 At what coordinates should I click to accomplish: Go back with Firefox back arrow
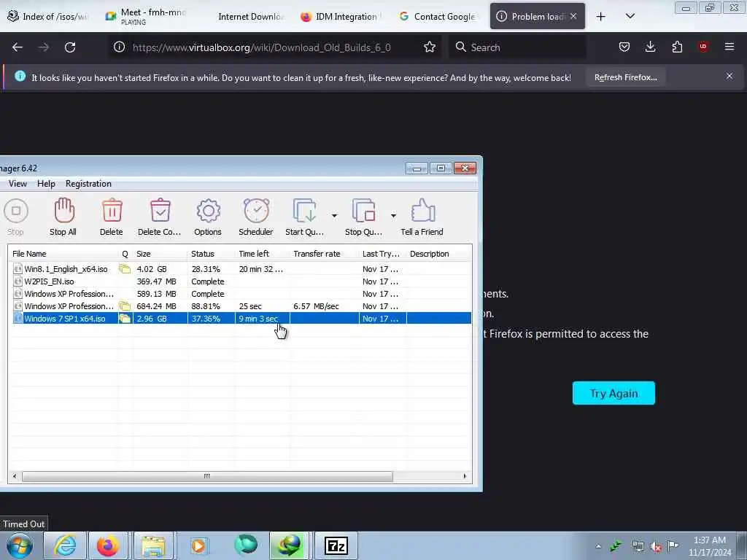pyautogui.click(x=18, y=47)
